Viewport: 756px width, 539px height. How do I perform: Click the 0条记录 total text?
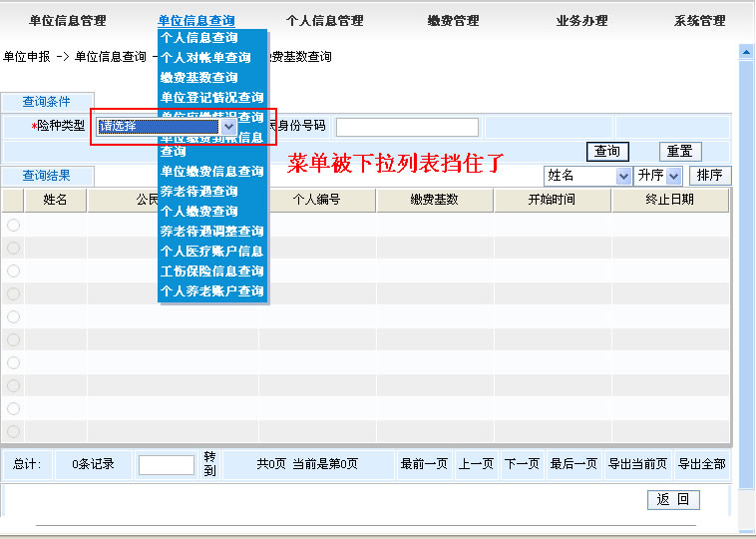pos(93,464)
